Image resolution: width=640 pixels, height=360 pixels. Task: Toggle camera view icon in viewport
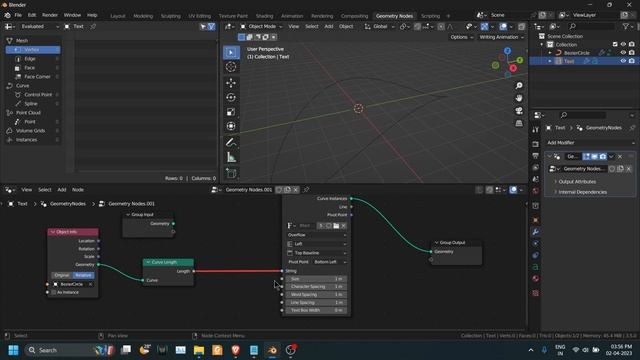pyautogui.click(x=519, y=111)
